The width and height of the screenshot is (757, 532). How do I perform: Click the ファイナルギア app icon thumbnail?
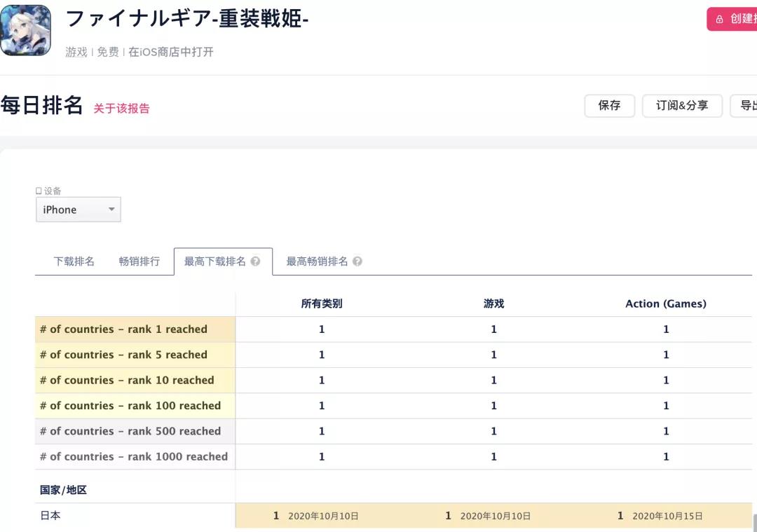pyautogui.click(x=26, y=30)
